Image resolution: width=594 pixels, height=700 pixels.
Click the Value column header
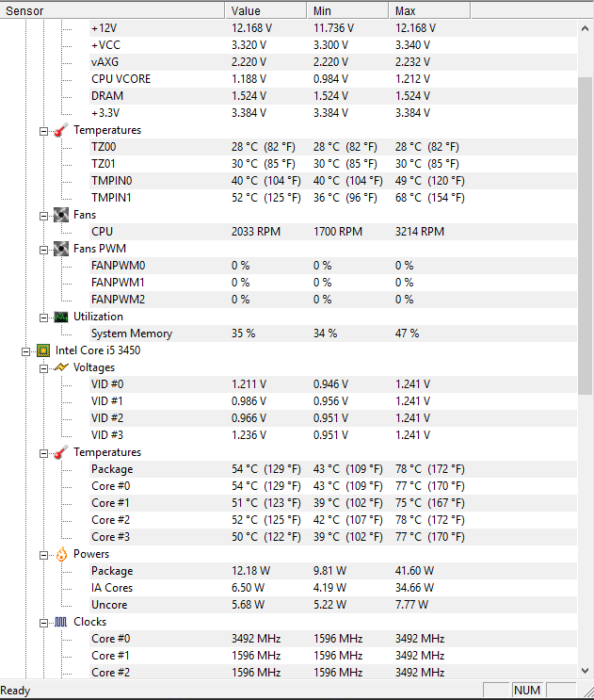point(265,10)
